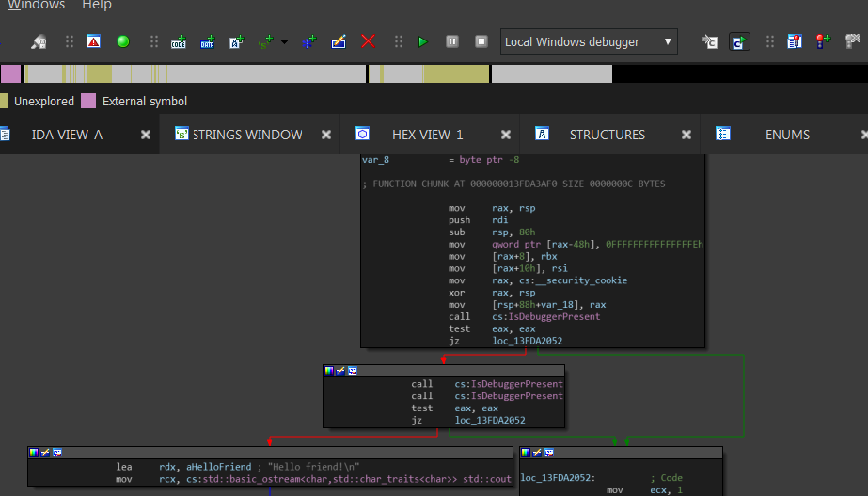
Task: Click the Hex View tab icon
Action: coord(362,134)
